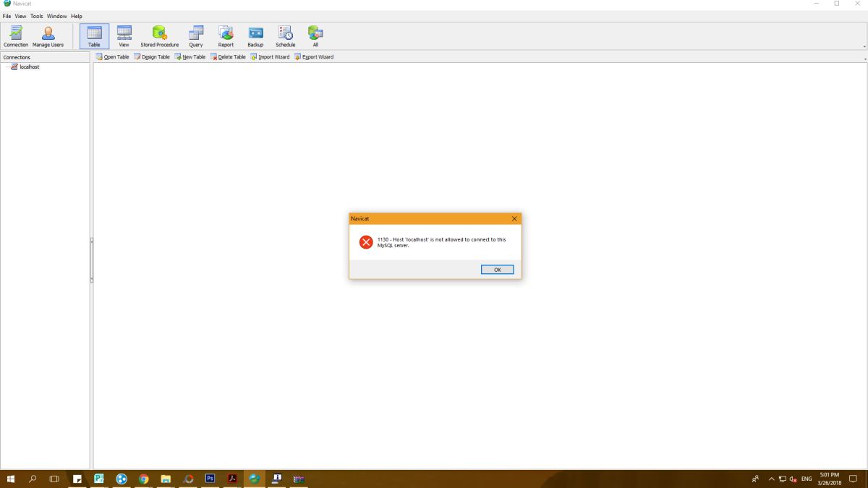Open the File menu
868x488 pixels.
pos(7,16)
